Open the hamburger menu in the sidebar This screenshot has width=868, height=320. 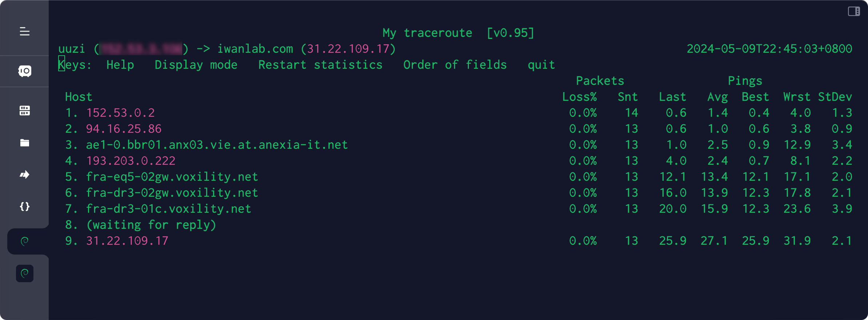(x=24, y=32)
